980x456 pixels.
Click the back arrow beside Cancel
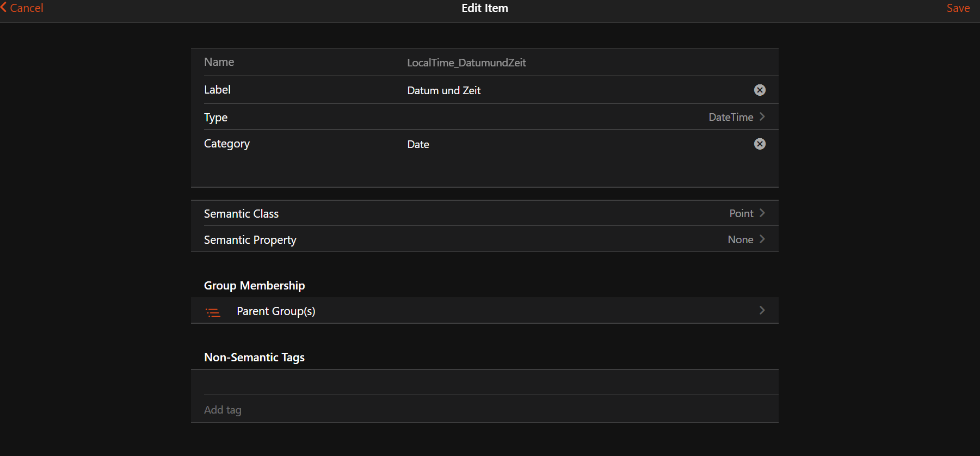coord(4,8)
